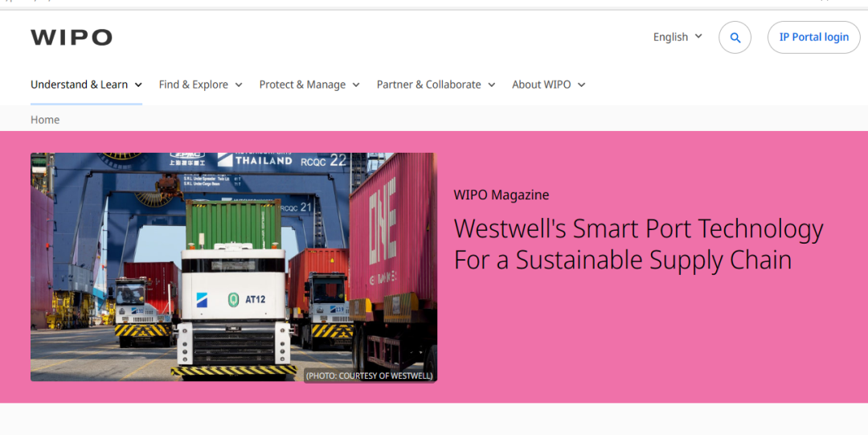868x435 pixels.
Task: Click the chevron beside English
Action: (x=698, y=36)
